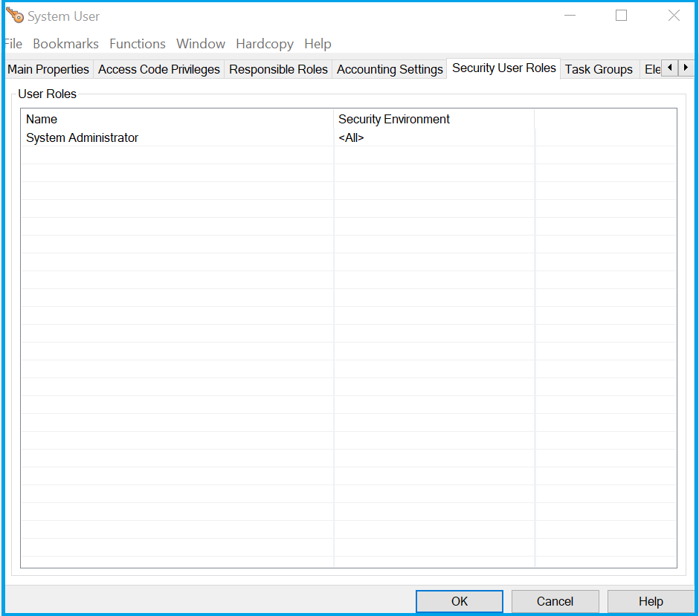Open the Functions menu

tap(138, 44)
